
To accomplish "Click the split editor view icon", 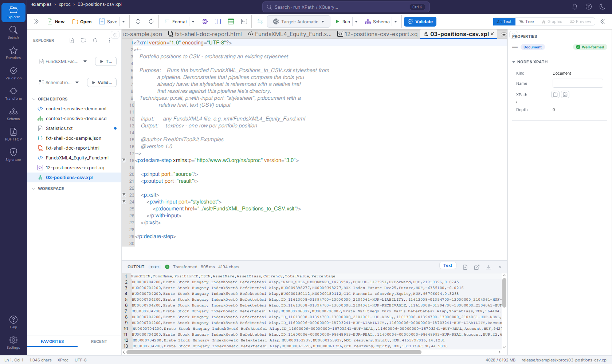I will pyautogui.click(x=218, y=21).
